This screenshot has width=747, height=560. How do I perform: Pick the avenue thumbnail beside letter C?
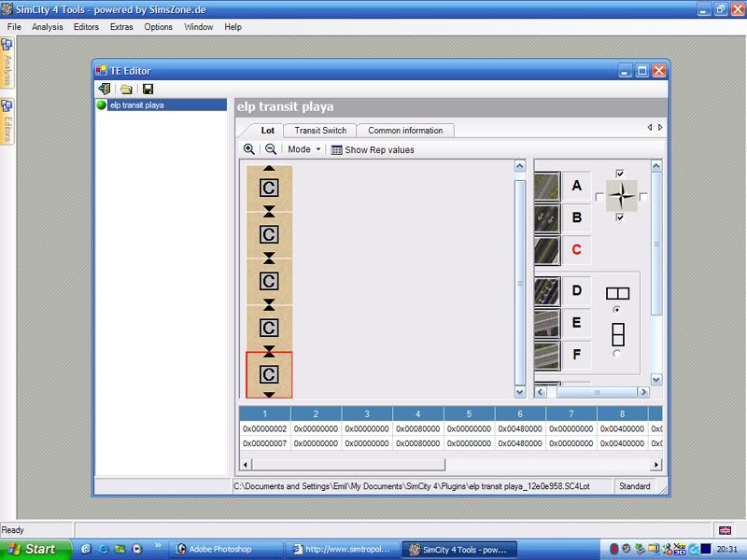(x=547, y=250)
